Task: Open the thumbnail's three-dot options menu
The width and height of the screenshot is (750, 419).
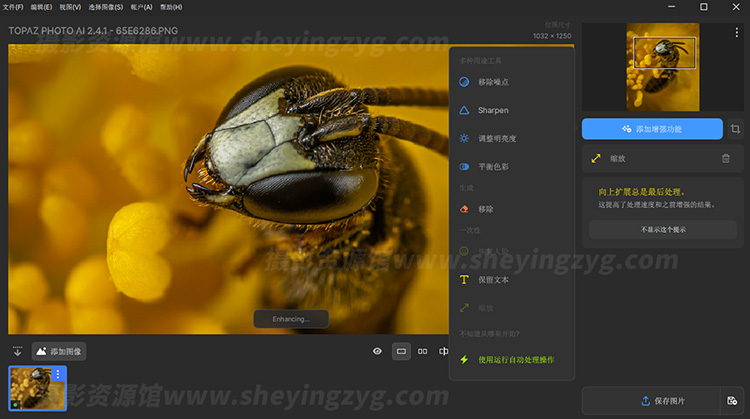Action: point(58,374)
